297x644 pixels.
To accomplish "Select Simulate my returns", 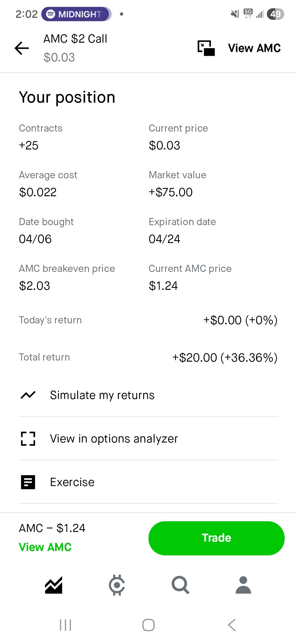I will [102, 395].
